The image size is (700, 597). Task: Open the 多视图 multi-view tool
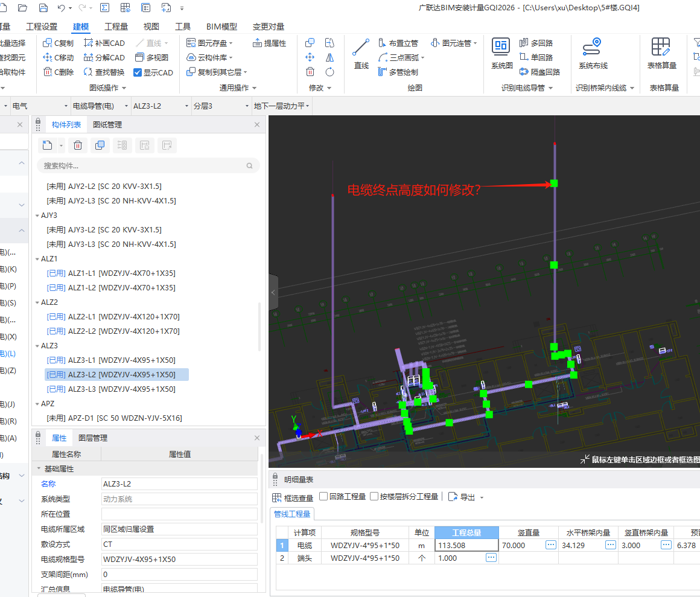pos(152,57)
